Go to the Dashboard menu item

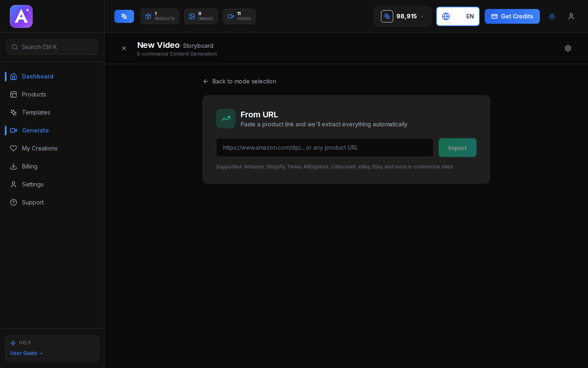38,76
